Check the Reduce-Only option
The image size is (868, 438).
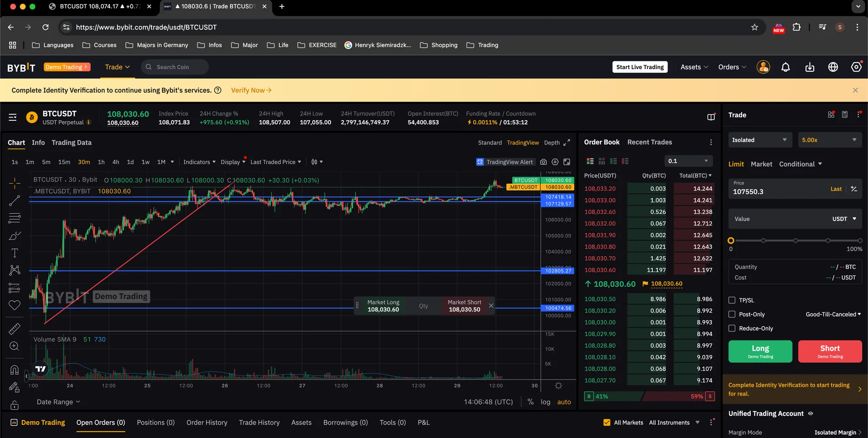tap(732, 328)
